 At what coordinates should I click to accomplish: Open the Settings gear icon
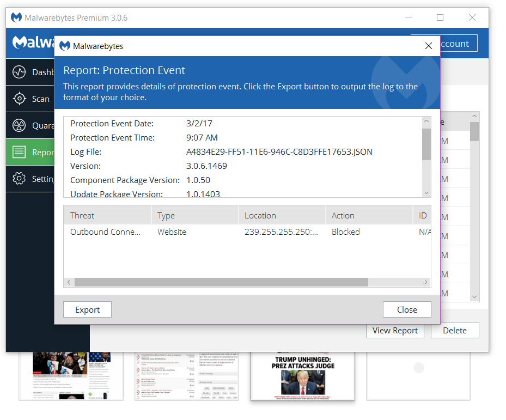click(19, 179)
